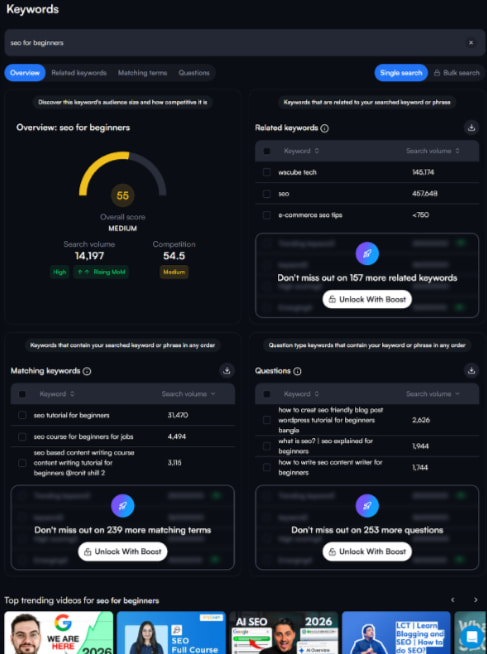Download the Related keywords list

472,128
